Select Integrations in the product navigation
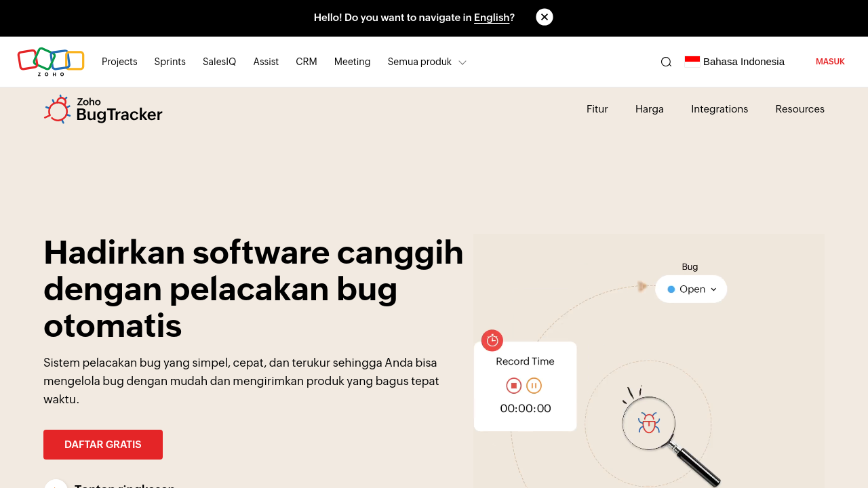Viewport: 868px width, 488px height. [719, 109]
